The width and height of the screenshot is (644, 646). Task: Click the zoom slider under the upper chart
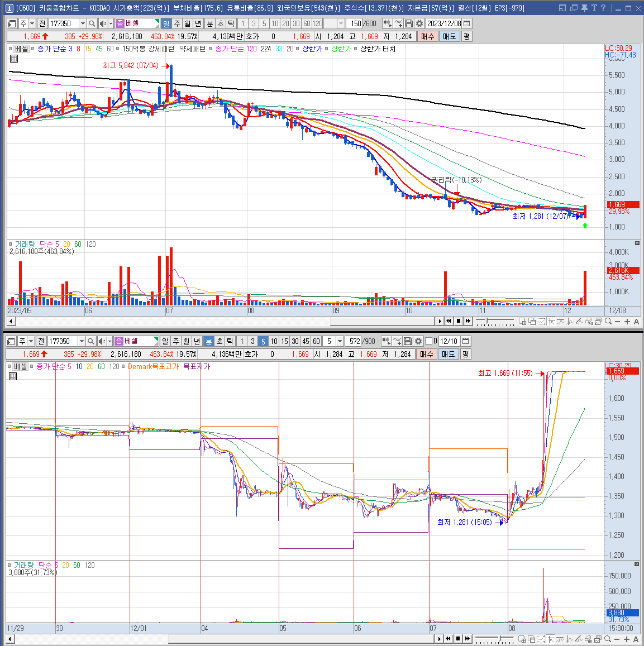(495, 322)
